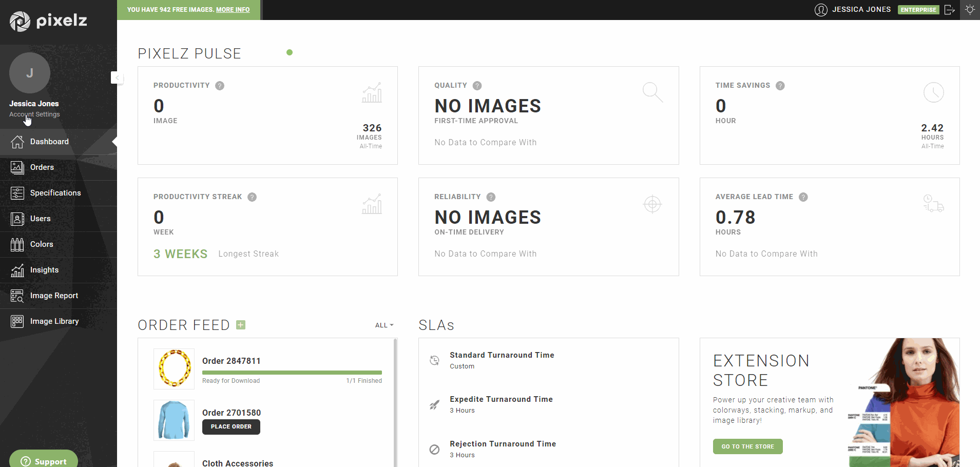Viewport: 980px width, 467px height.
Task: Click the Colors swatch-bottles icon
Action: click(x=17, y=244)
